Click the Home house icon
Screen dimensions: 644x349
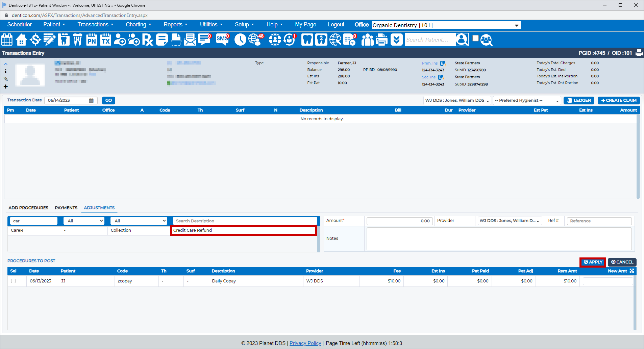[21, 40]
